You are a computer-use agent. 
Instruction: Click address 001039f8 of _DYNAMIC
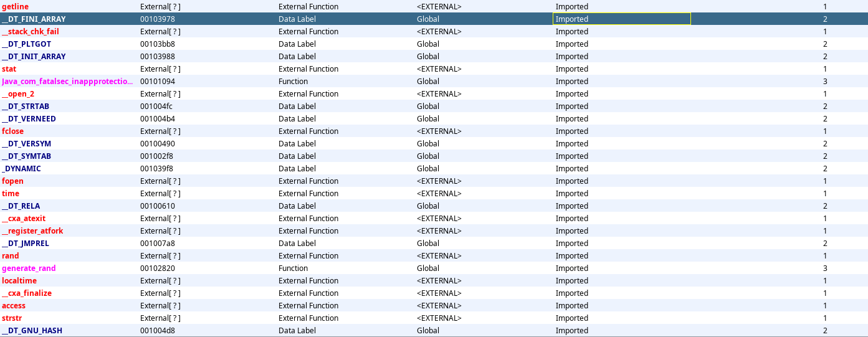click(x=158, y=169)
